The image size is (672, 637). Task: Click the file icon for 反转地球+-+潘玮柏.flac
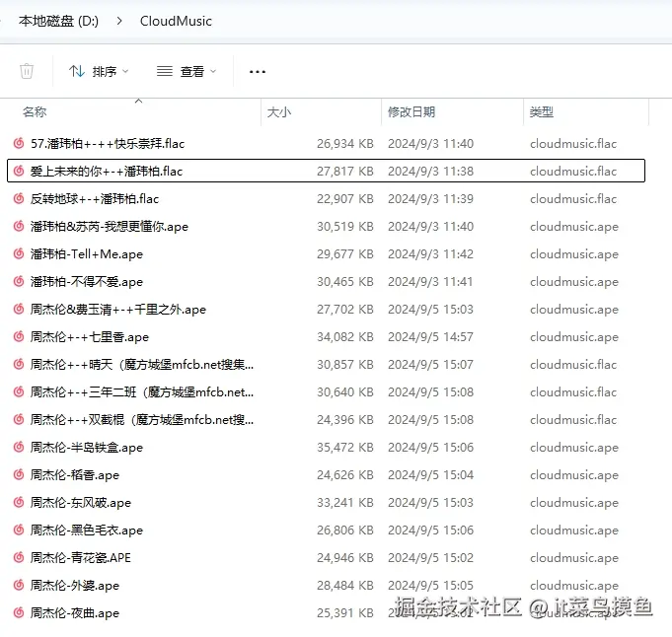tap(19, 198)
